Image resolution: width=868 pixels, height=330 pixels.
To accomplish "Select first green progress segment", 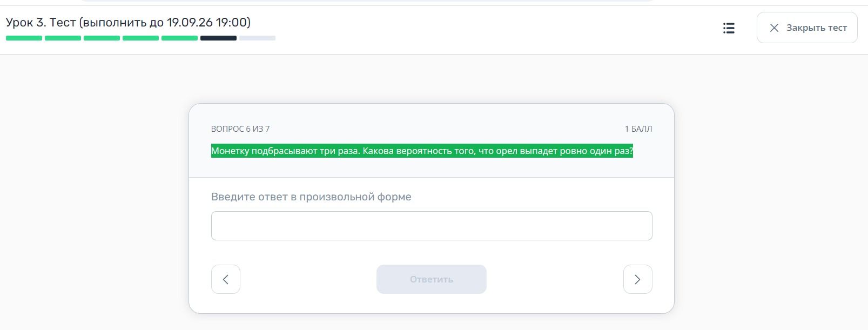I will coord(24,38).
